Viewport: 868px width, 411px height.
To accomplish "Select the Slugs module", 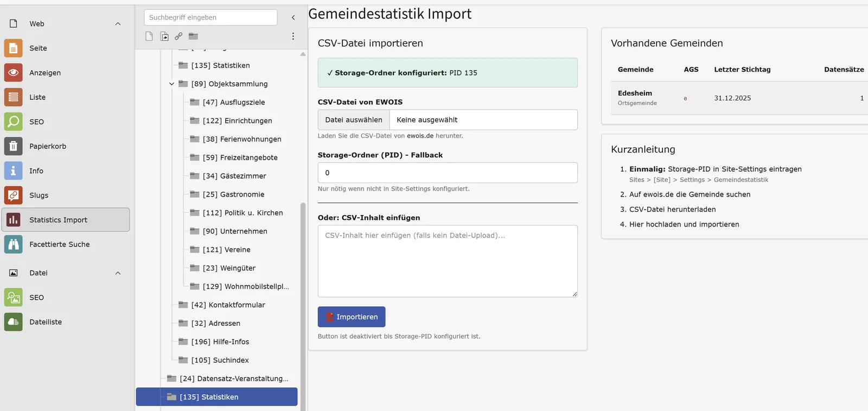I will (x=66, y=195).
